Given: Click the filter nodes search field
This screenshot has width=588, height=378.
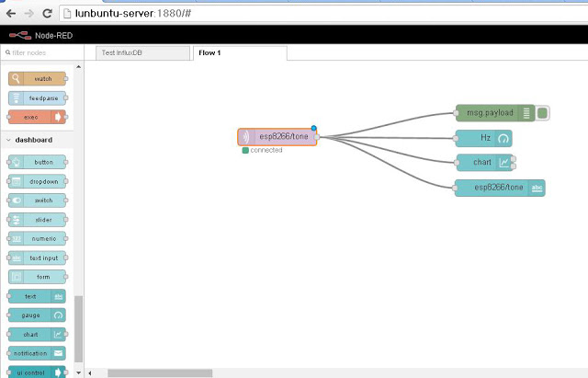Looking at the screenshot, I should coord(42,52).
